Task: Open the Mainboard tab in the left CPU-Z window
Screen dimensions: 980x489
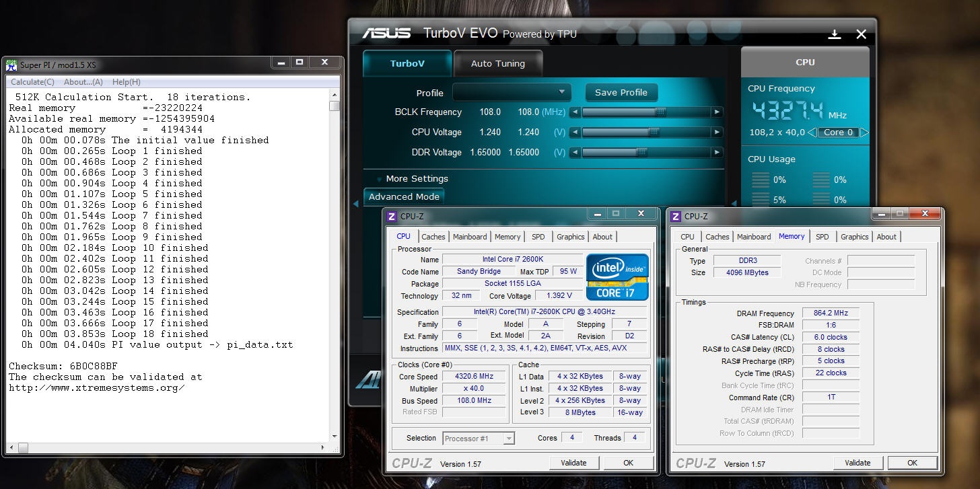Action: coord(470,237)
